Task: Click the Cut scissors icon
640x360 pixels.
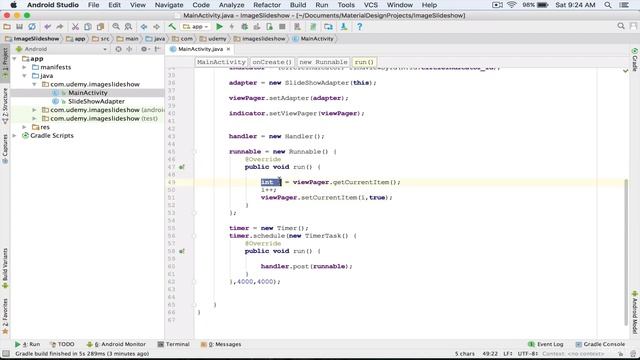Action: tap(75, 27)
